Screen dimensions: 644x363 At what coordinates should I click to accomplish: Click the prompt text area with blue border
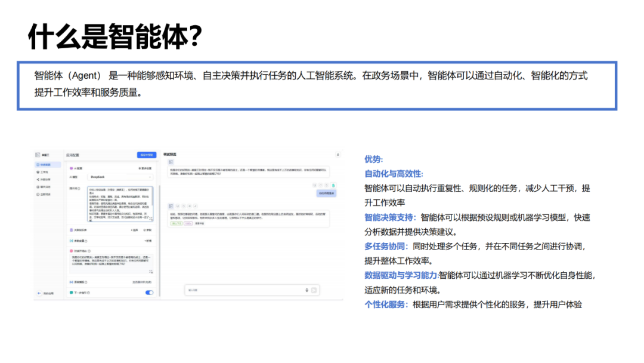(120, 204)
